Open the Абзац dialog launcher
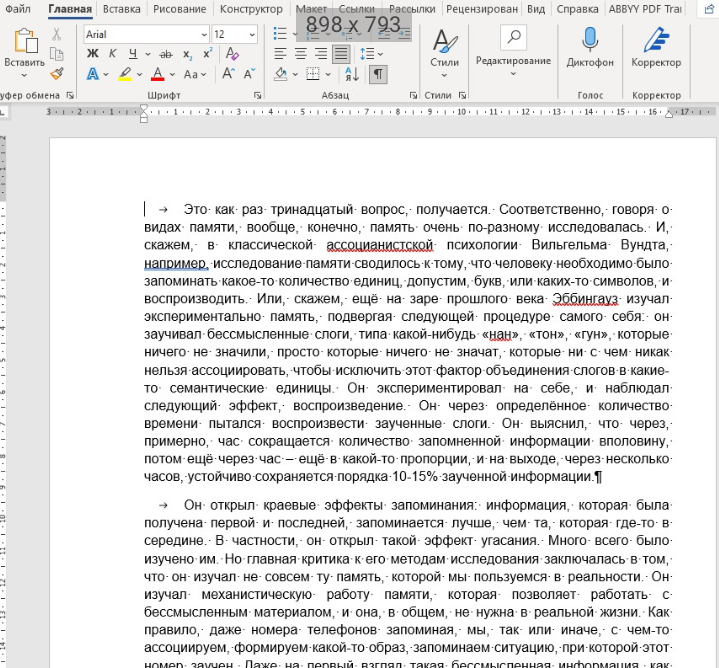This screenshot has width=719, height=668. click(x=413, y=95)
